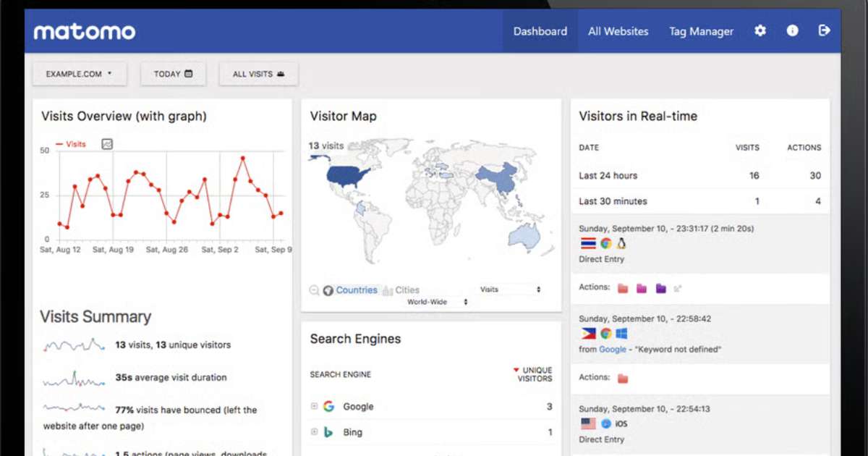Switch map view to Countries
Screen dimensions: 868x456
pos(356,290)
